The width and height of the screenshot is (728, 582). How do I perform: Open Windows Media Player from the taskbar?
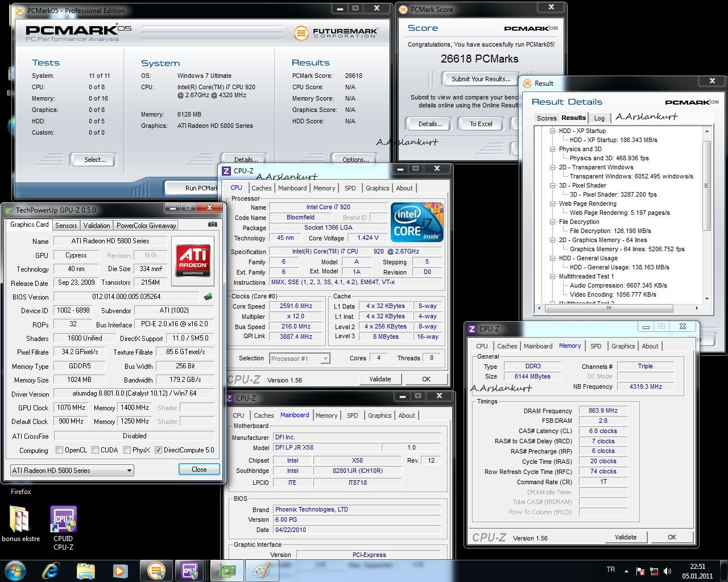(x=119, y=570)
